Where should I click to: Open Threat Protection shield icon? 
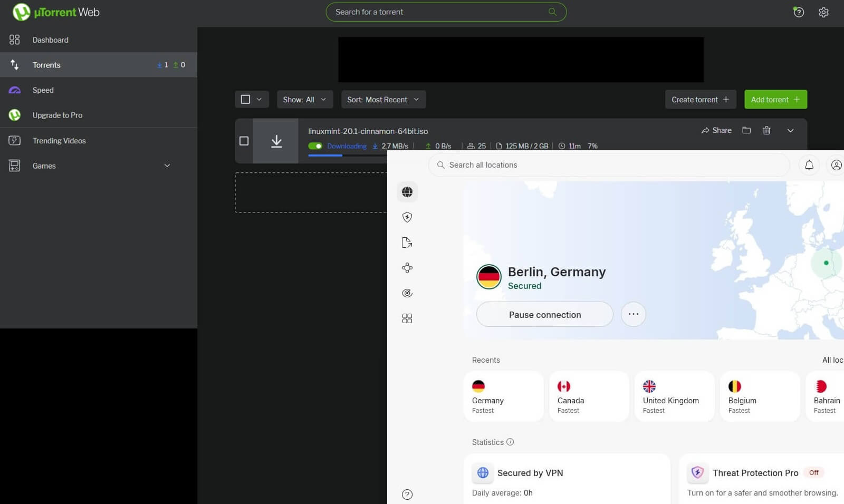coord(407,217)
